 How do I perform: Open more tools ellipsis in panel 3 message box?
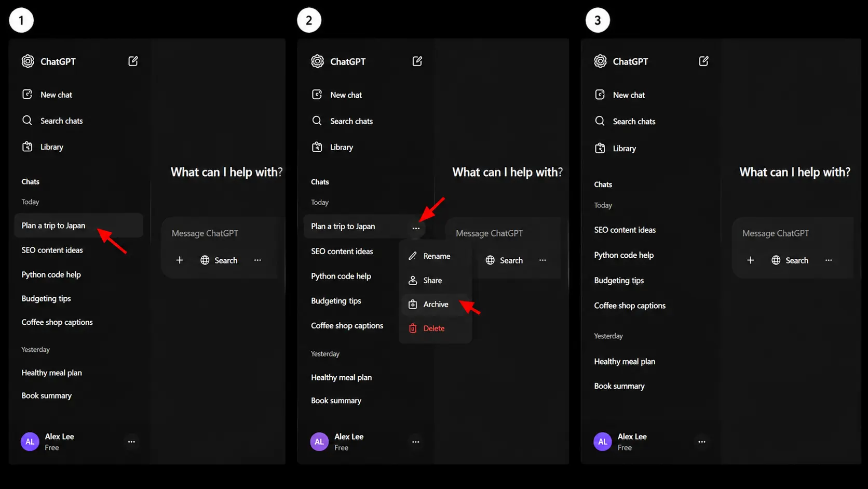click(x=829, y=260)
